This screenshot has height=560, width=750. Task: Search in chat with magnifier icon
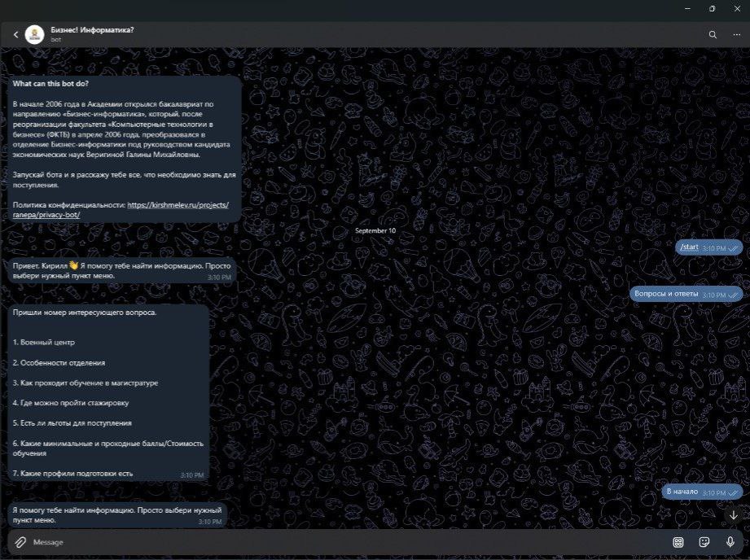(x=713, y=34)
